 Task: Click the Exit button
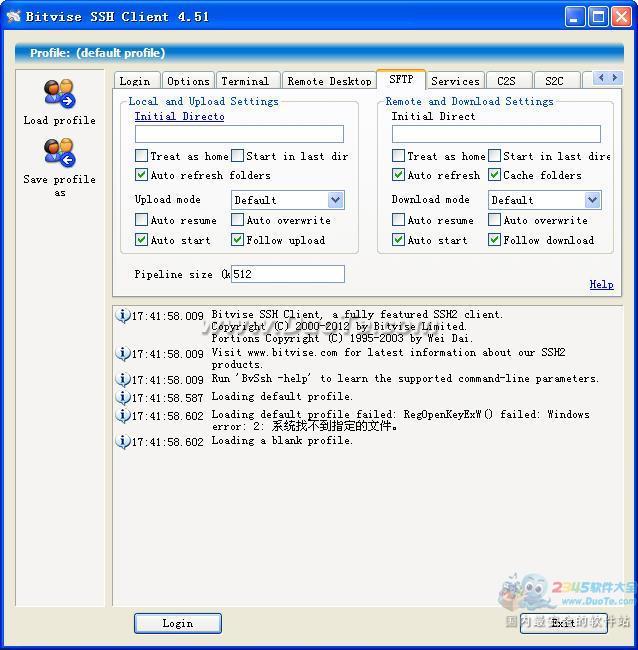pos(563,623)
